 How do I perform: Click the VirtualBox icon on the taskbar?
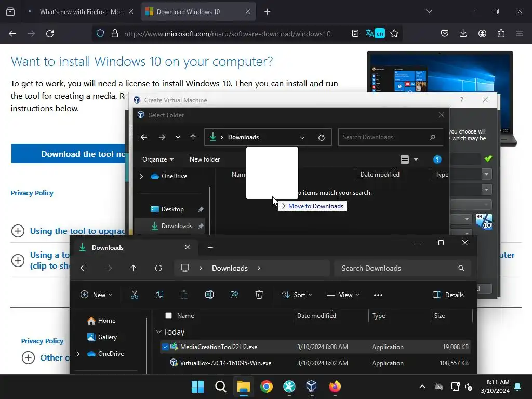click(x=312, y=387)
